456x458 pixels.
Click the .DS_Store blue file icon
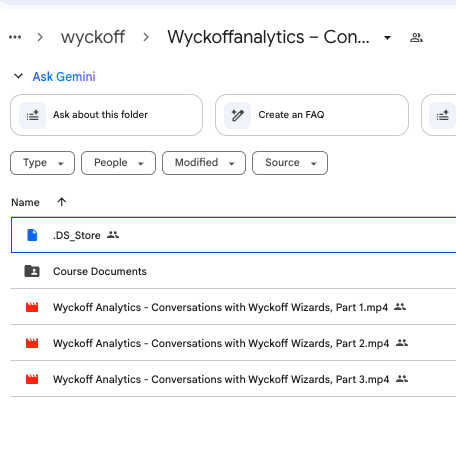click(32, 235)
